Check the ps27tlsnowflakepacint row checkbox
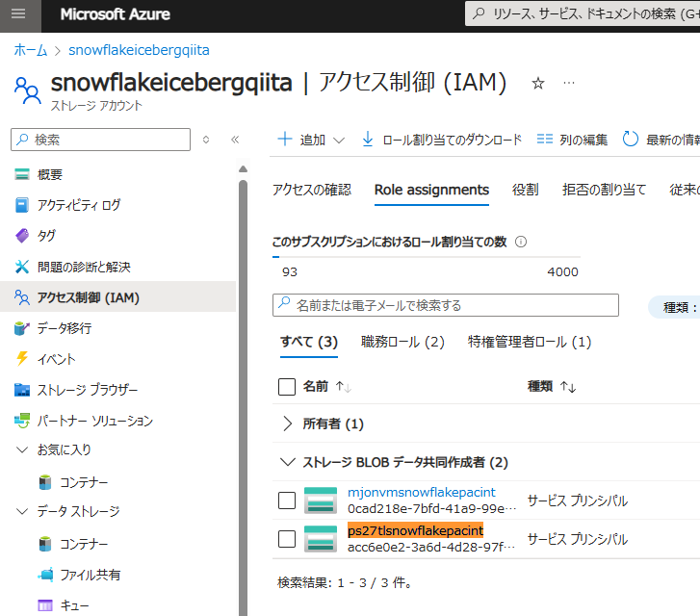This screenshot has height=616, width=700. pos(287,539)
